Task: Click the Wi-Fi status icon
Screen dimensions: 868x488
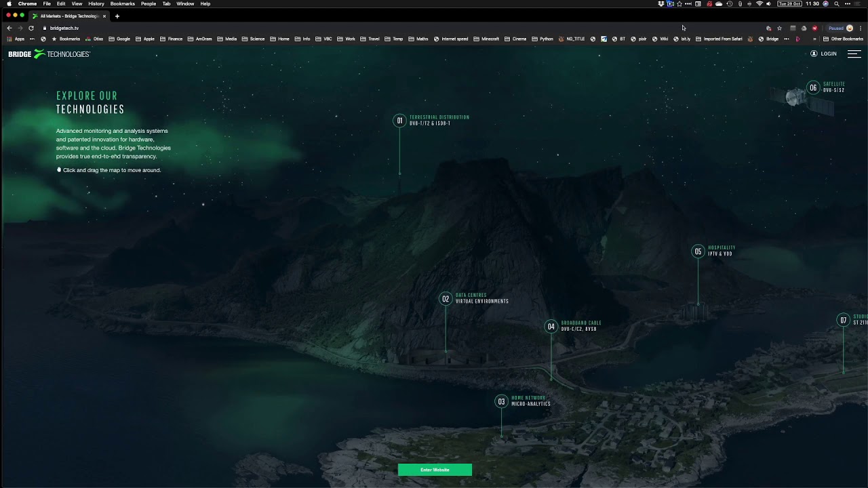Action: click(x=759, y=3)
